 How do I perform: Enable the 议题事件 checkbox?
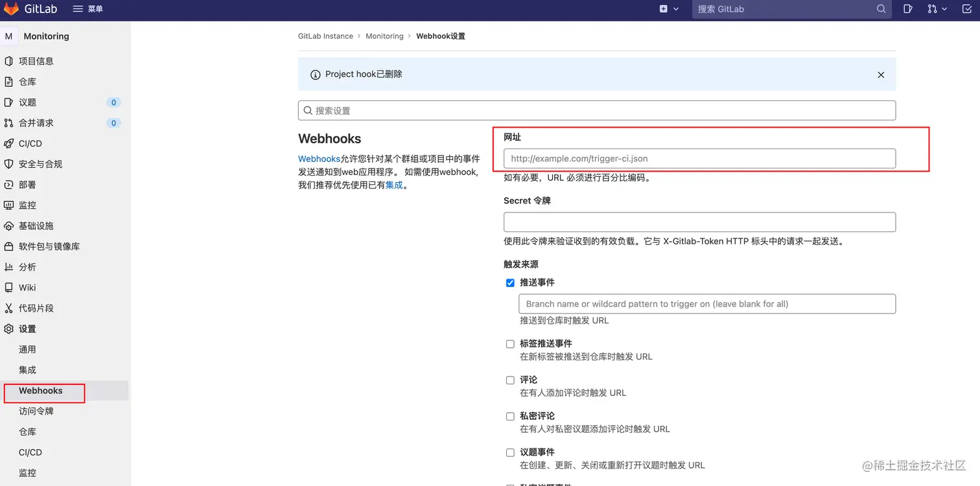510,453
